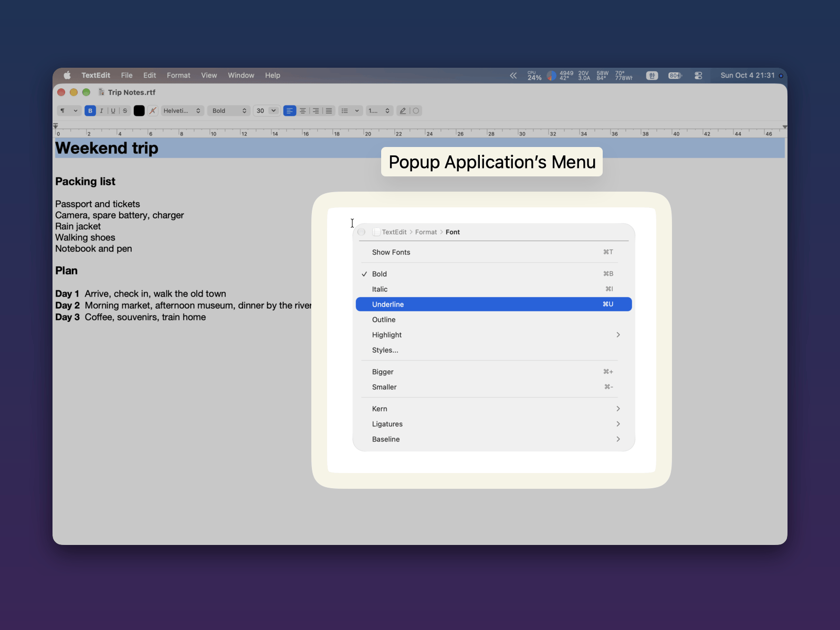Open the View menu
The width and height of the screenshot is (840, 630).
209,76
